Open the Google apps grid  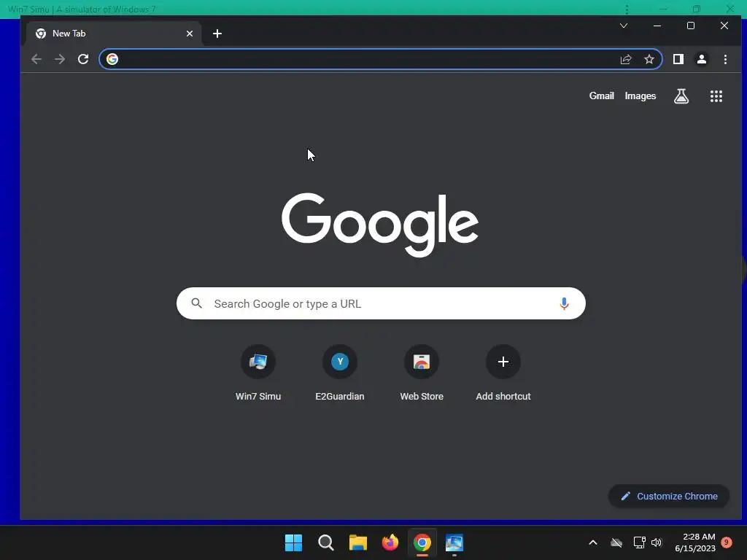click(716, 96)
